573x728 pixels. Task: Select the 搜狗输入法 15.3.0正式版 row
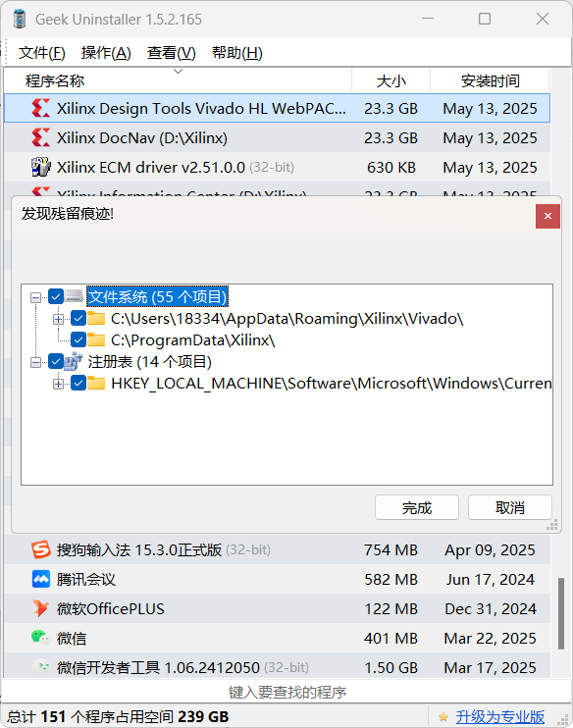tap(278, 549)
